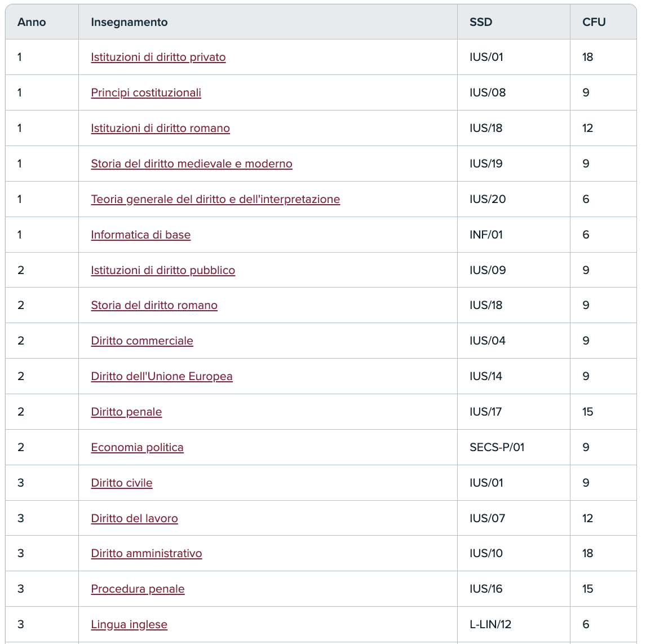The height and width of the screenshot is (644, 646).
Task: Open Istituzioni di diritto pubblico course
Action: (163, 270)
